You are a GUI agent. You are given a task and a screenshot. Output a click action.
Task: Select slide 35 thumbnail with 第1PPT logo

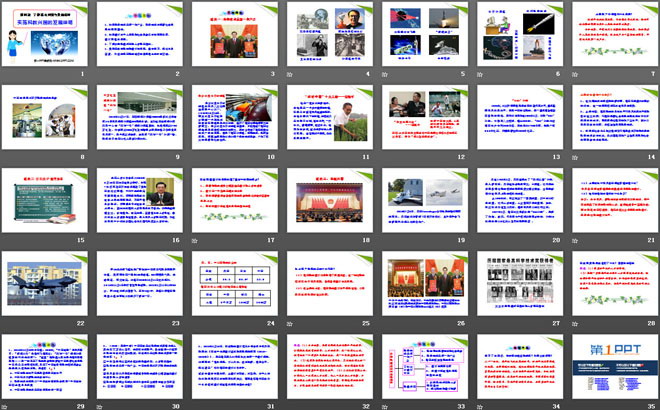click(615, 366)
